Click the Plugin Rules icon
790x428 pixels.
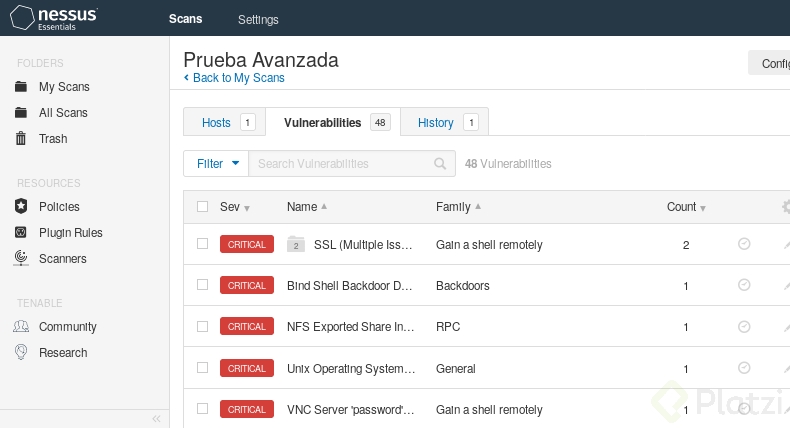click(x=20, y=233)
